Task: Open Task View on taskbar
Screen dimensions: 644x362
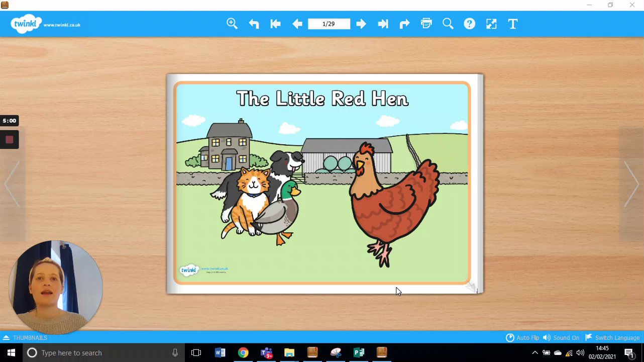Action: click(196, 353)
